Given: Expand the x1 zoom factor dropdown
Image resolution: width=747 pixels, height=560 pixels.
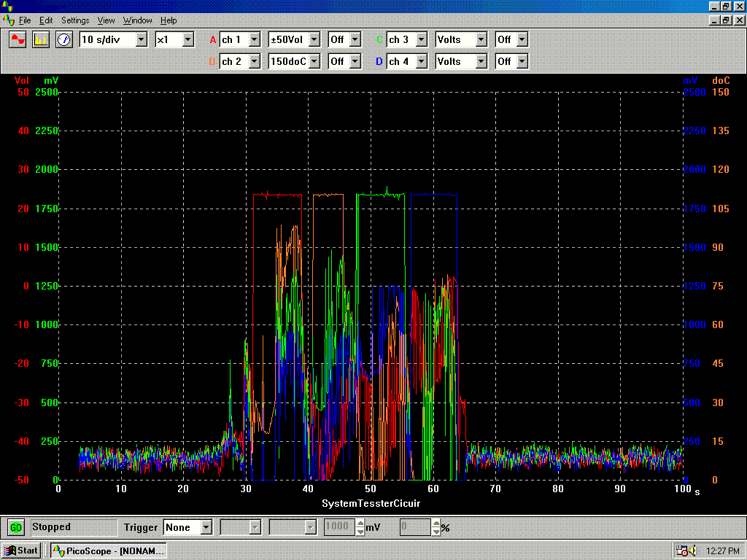Looking at the screenshot, I should click(x=187, y=39).
